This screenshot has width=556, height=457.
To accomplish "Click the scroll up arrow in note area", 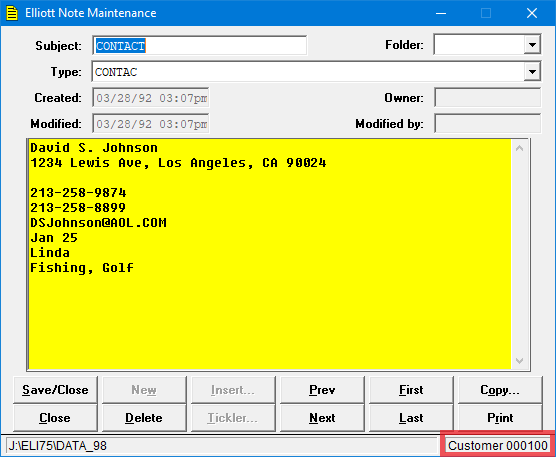I will 519,148.
